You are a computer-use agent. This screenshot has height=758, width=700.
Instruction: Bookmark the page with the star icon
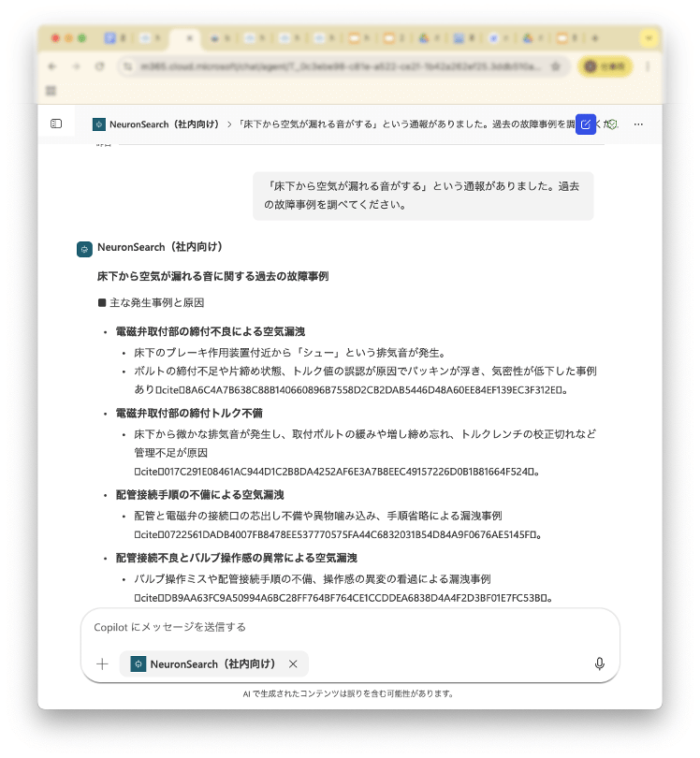555,66
